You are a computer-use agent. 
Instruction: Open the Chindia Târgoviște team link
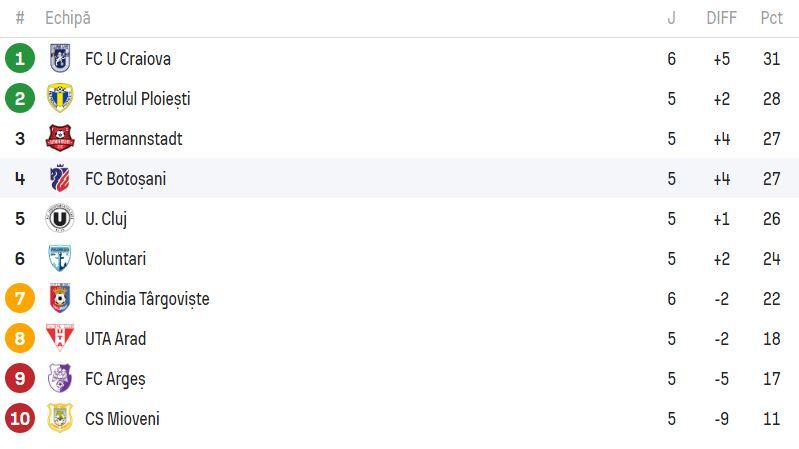(x=147, y=299)
